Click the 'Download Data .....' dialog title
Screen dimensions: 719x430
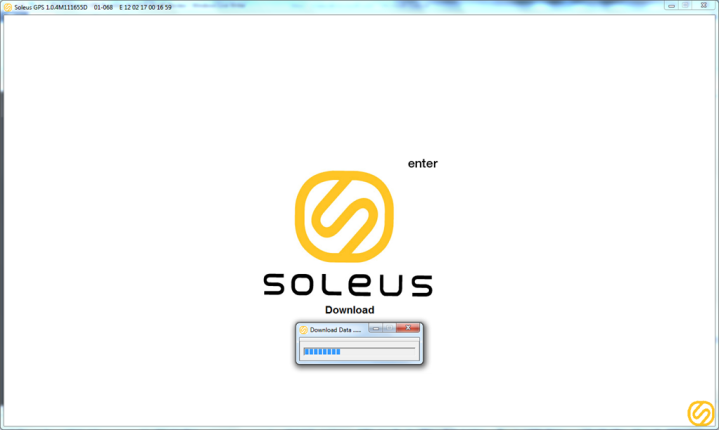point(335,330)
